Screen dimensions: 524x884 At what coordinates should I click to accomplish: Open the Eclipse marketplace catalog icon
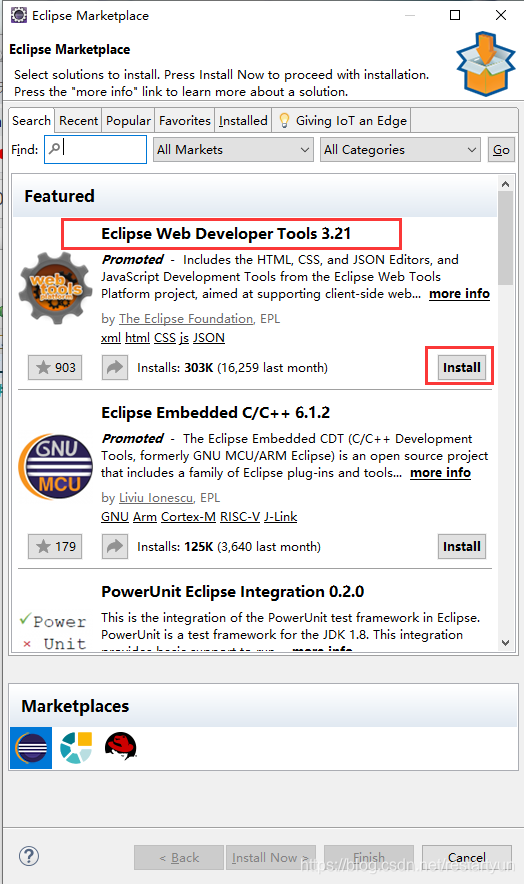pyautogui.click(x=31, y=748)
